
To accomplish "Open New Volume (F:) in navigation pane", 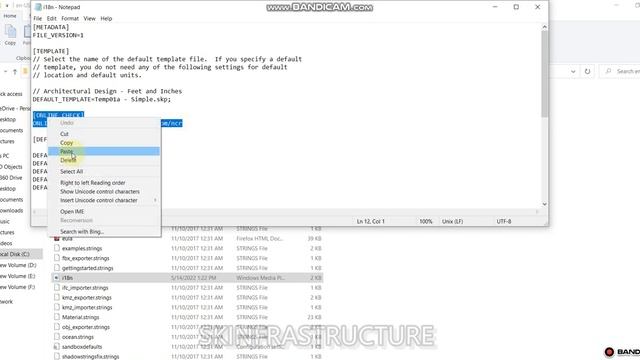I will [17, 287].
